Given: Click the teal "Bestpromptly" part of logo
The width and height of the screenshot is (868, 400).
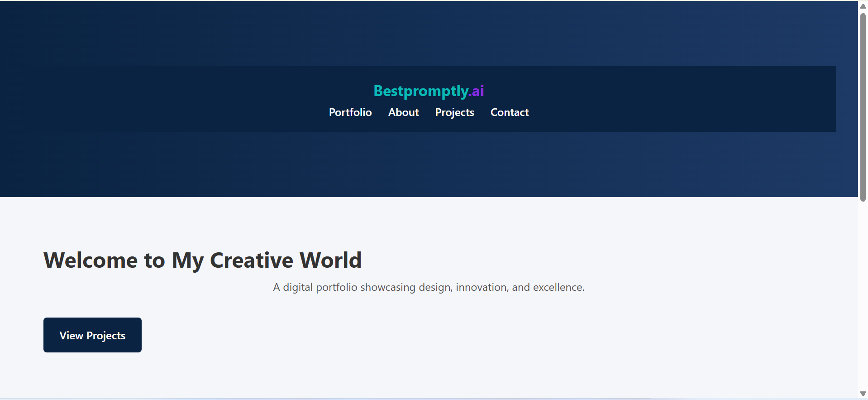Looking at the screenshot, I should pos(421,91).
